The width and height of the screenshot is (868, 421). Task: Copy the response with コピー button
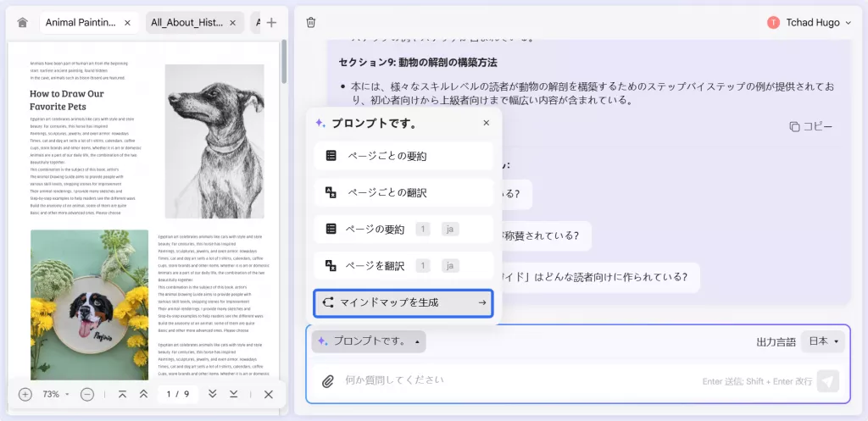point(811,126)
